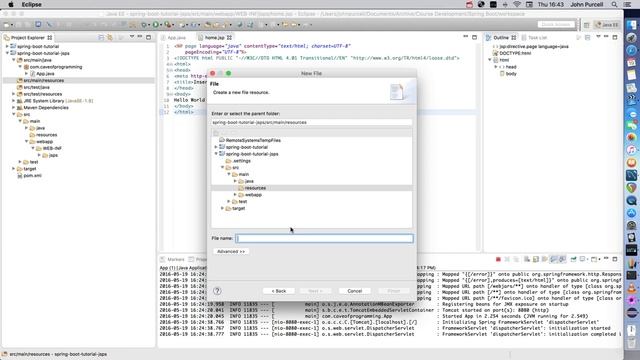Select pom.xml in Project Explorer

coord(32,176)
